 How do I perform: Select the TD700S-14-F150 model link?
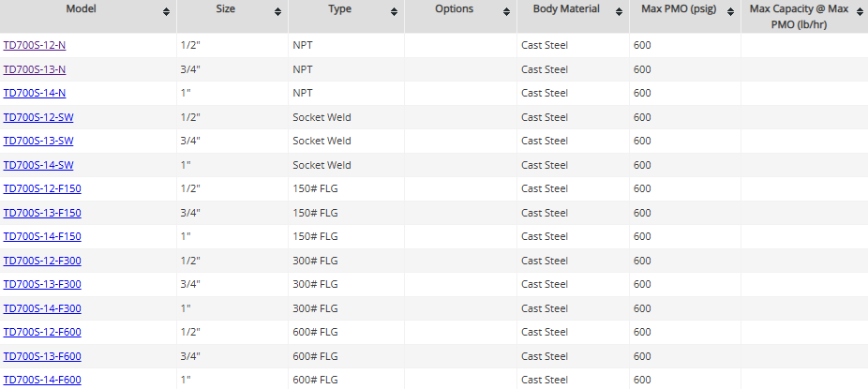point(42,236)
